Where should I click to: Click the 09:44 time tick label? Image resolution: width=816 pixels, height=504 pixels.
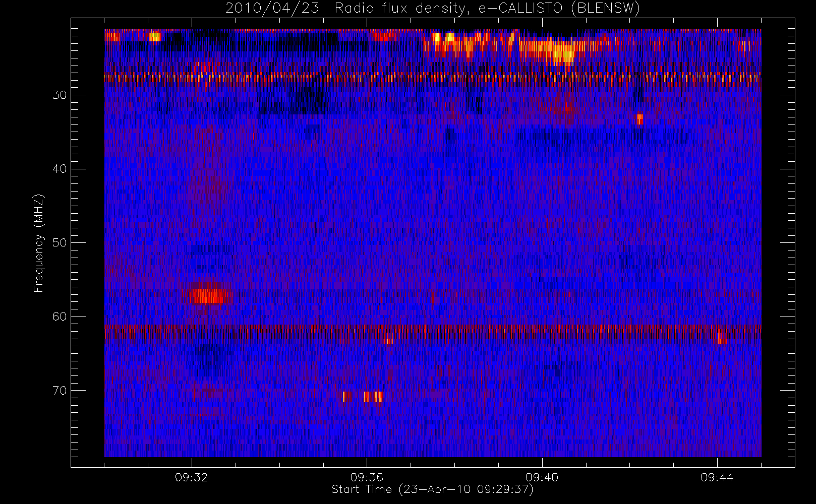click(717, 477)
